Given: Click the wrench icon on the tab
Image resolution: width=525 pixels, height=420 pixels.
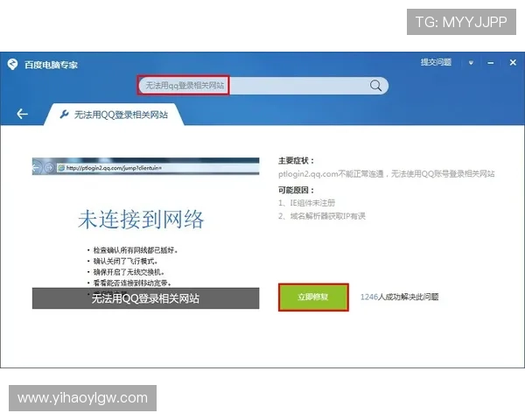Looking at the screenshot, I should click(x=64, y=115).
